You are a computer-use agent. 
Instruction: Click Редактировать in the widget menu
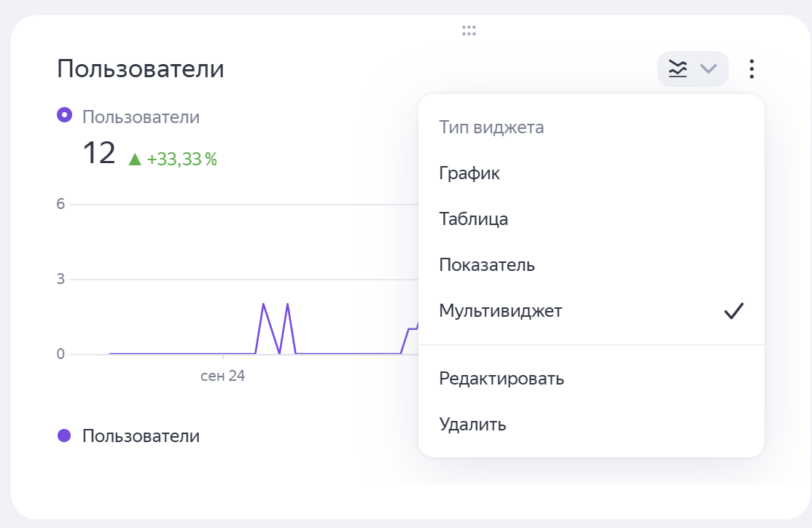[501, 379]
